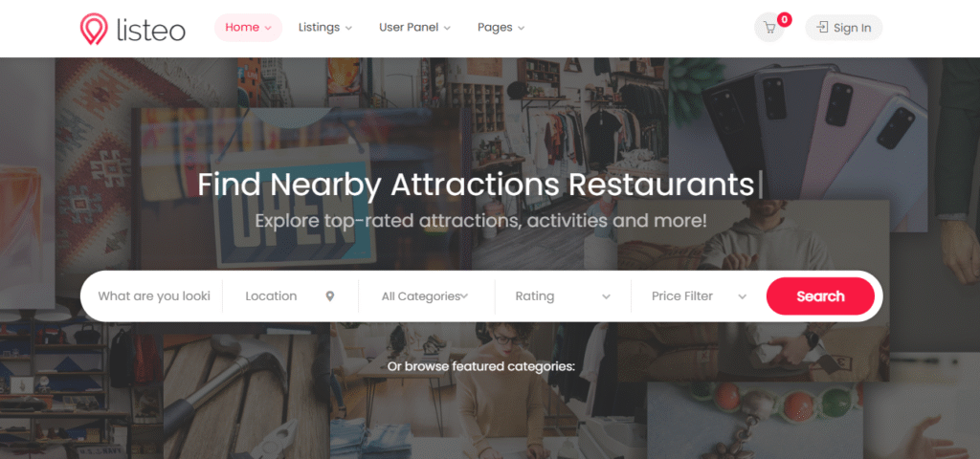This screenshot has width=980, height=459.
Task: Open the All Categories dropdown
Action: (x=426, y=296)
